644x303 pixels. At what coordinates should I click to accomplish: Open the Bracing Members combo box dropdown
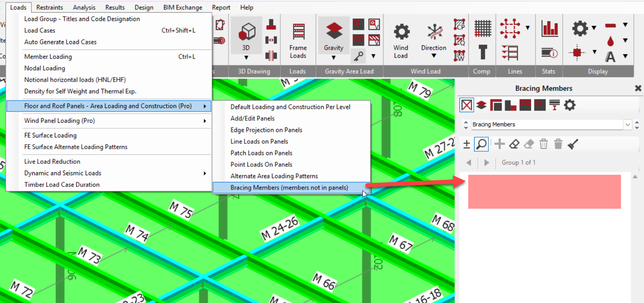tap(628, 124)
